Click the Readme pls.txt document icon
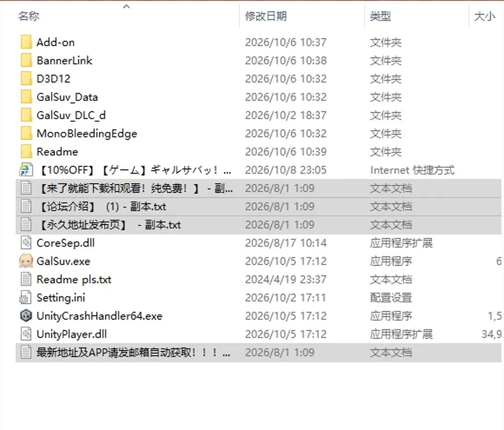Viewport: 504px width, 430px height. [26, 280]
